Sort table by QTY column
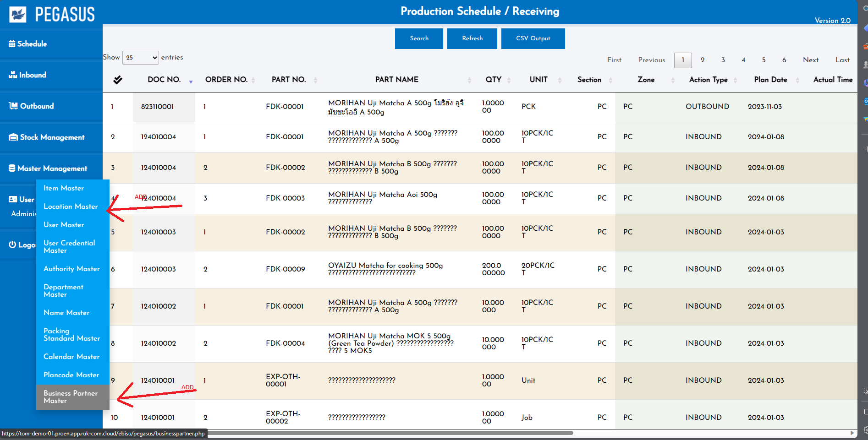The image size is (868, 440). click(509, 80)
